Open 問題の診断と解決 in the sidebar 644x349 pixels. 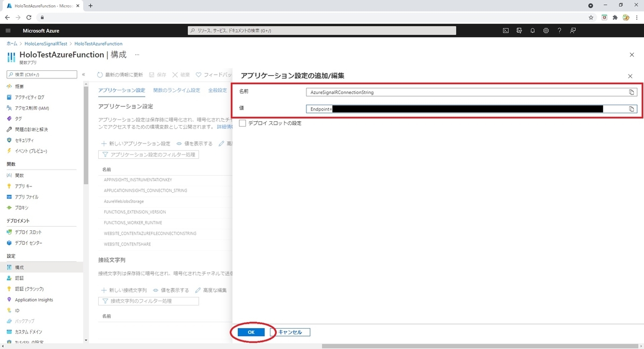pos(31,129)
